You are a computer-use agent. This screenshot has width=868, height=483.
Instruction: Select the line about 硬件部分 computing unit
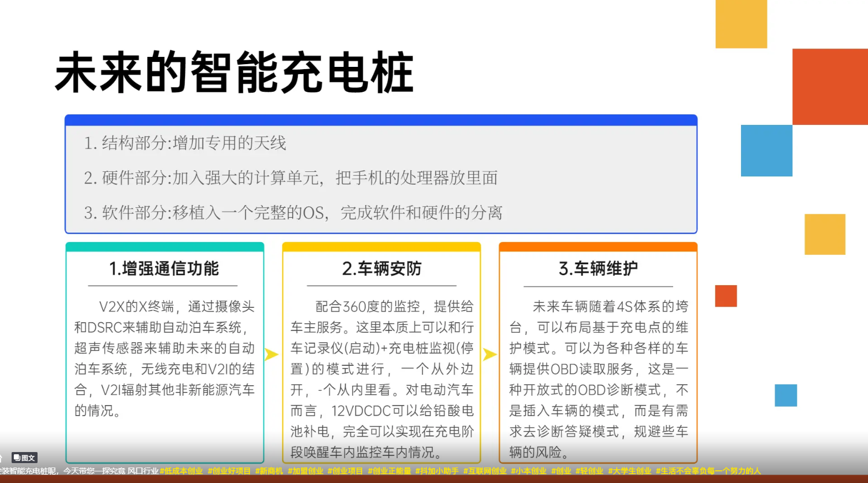[291, 178]
